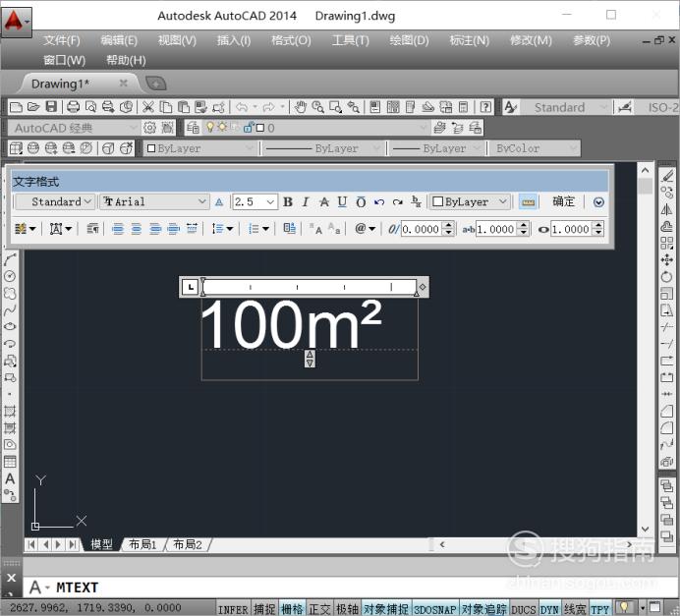
Task: Select the Pan hand tool
Action: [300, 107]
